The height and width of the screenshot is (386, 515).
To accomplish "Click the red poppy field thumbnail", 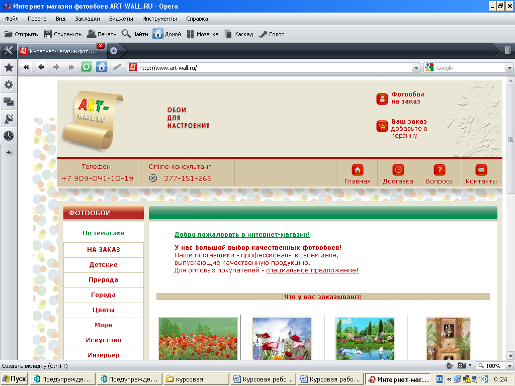I will [198, 339].
